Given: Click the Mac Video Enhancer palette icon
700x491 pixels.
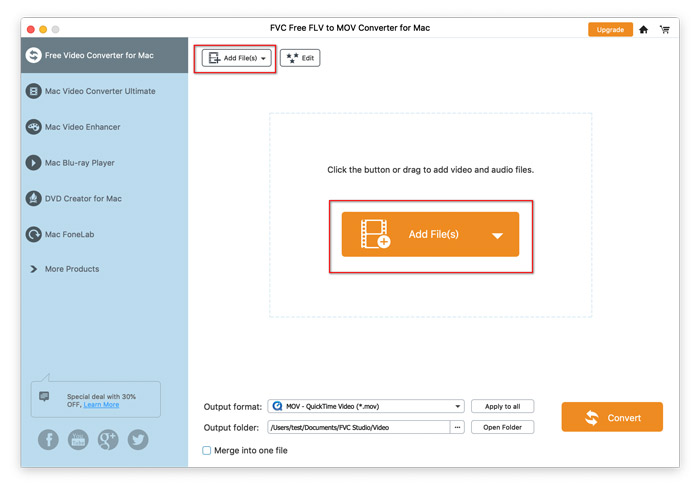Looking at the screenshot, I should point(33,127).
